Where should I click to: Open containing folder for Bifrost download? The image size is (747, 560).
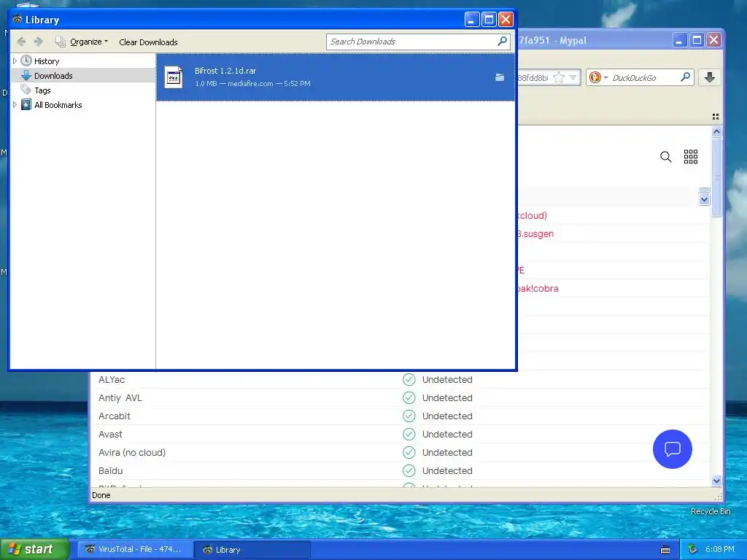click(499, 77)
